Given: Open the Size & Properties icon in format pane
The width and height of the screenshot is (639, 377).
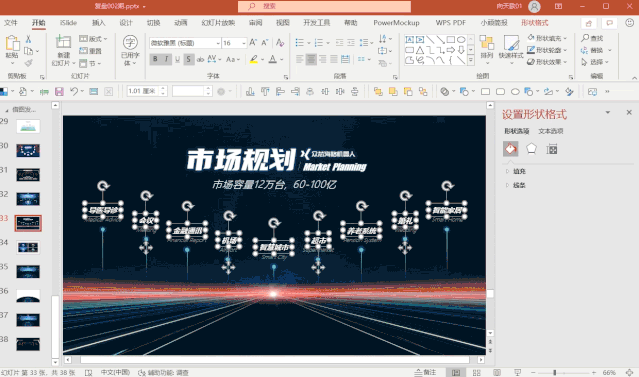Looking at the screenshot, I should coord(552,149).
